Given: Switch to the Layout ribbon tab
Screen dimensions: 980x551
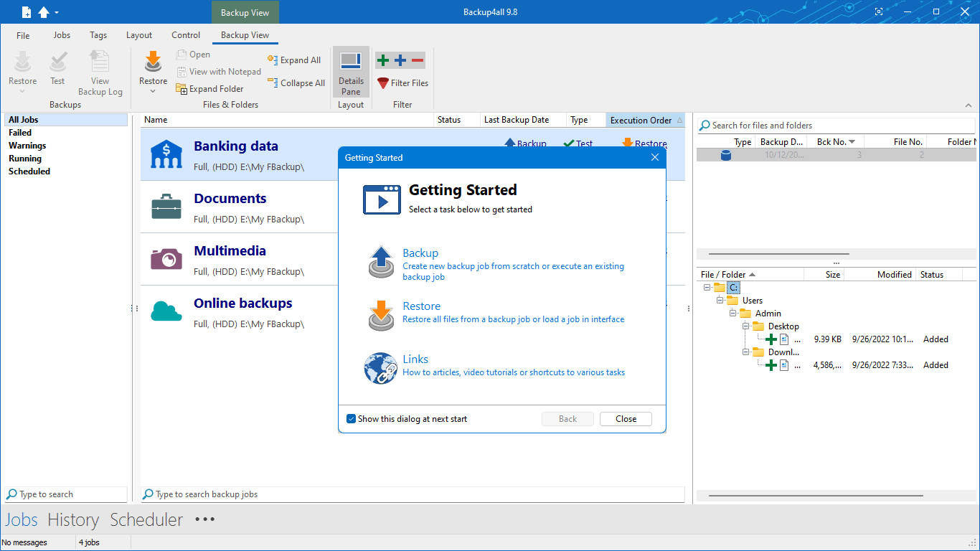Looking at the screenshot, I should click(139, 35).
